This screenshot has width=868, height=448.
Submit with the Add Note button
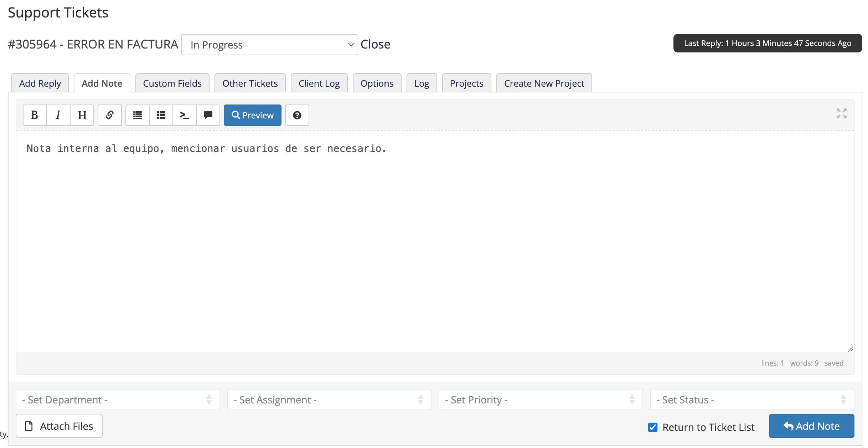coord(812,426)
